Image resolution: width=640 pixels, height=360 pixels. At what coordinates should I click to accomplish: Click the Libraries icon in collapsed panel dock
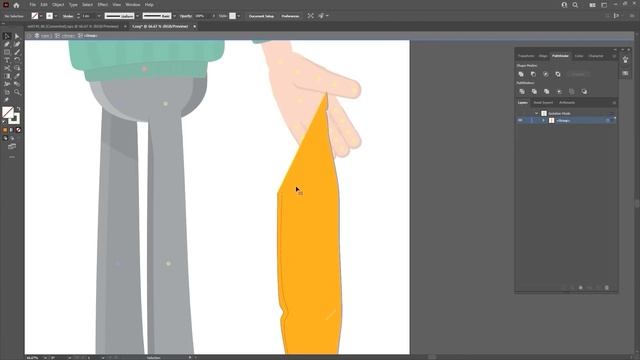pyautogui.click(x=626, y=73)
